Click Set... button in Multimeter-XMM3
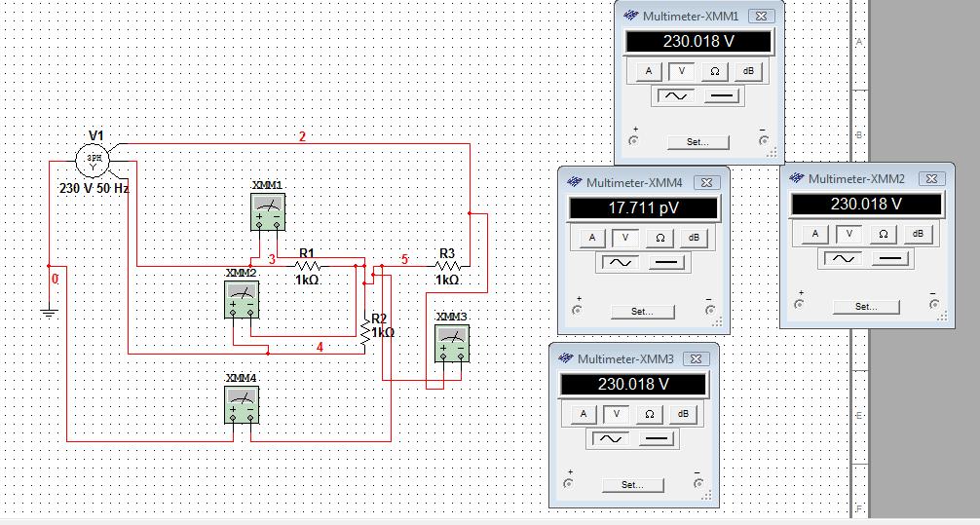Viewport: 980px width, 525px height. [630, 484]
